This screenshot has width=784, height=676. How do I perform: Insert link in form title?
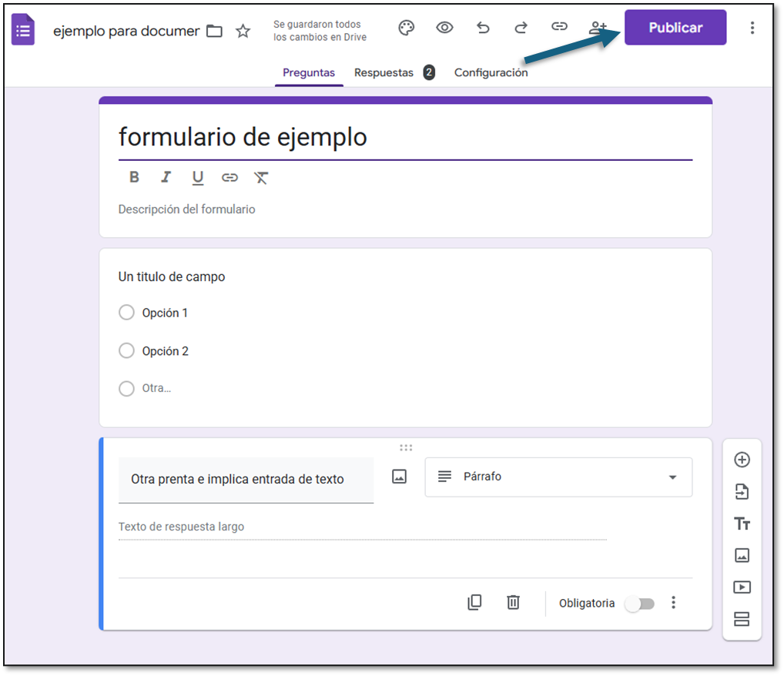[230, 178]
